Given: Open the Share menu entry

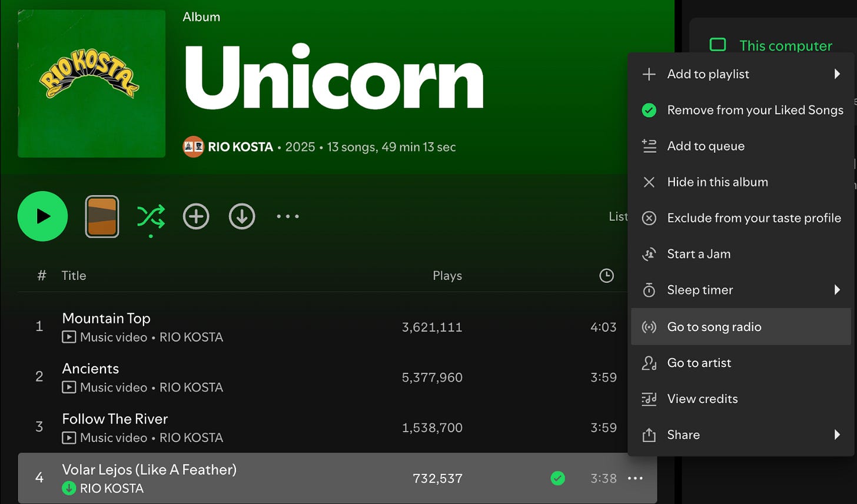Looking at the screenshot, I should click(x=740, y=435).
